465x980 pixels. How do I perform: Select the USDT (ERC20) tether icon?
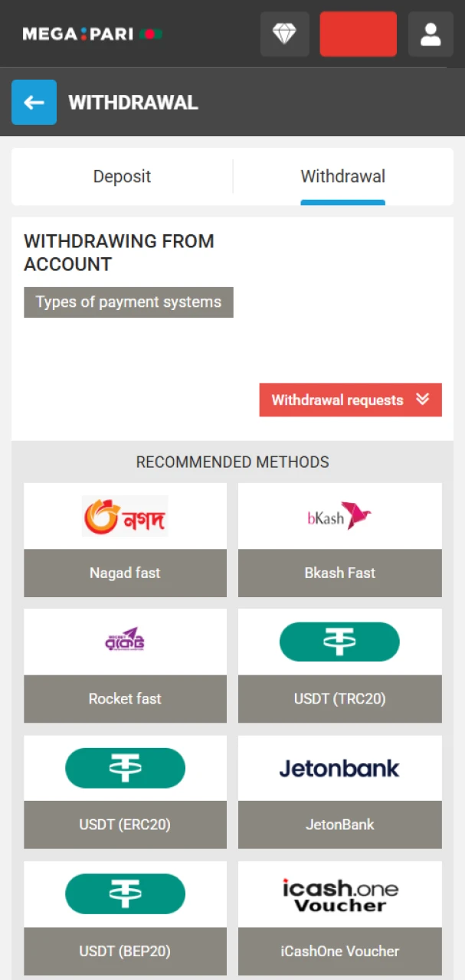[125, 768]
